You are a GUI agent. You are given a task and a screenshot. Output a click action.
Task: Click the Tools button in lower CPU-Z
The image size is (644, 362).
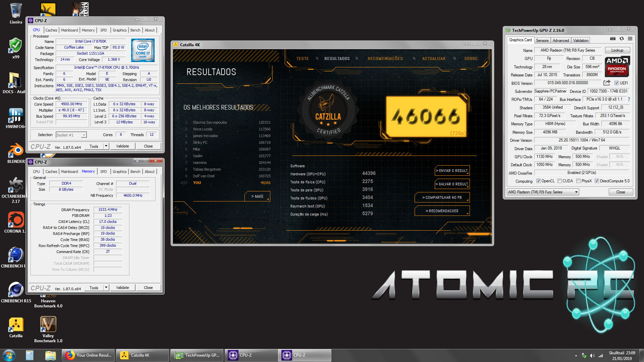94,288
